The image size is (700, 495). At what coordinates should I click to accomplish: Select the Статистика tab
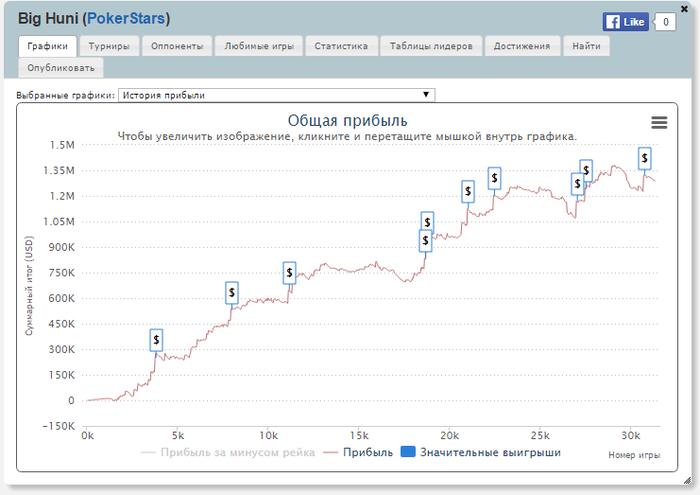click(x=341, y=46)
